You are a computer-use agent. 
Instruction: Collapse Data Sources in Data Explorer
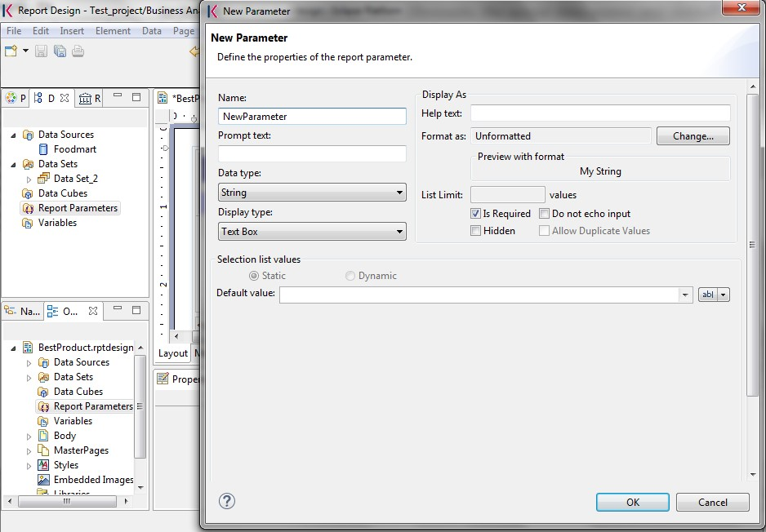(x=13, y=135)
